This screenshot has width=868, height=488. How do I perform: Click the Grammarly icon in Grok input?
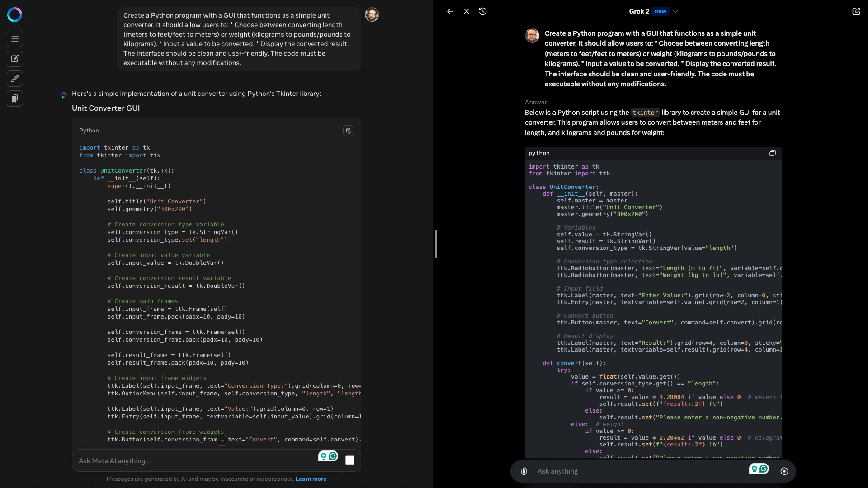coord(764,469)
